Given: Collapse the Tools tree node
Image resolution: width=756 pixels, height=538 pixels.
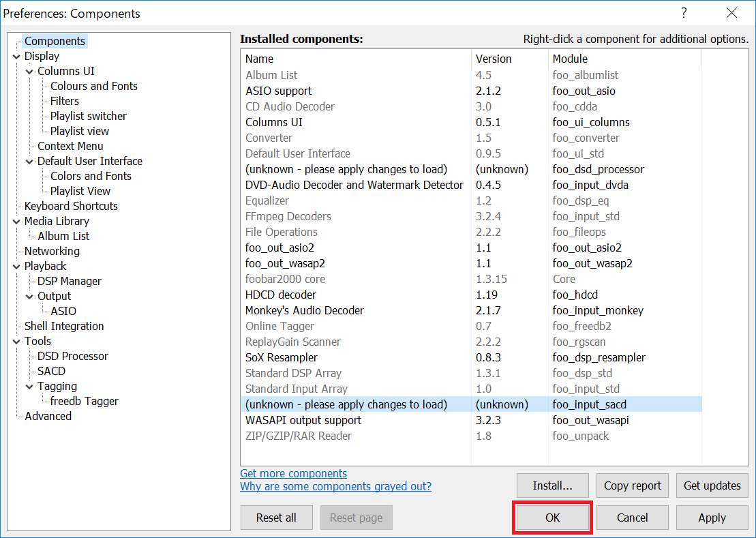Looking at the screenshot, I should [16, 342].
